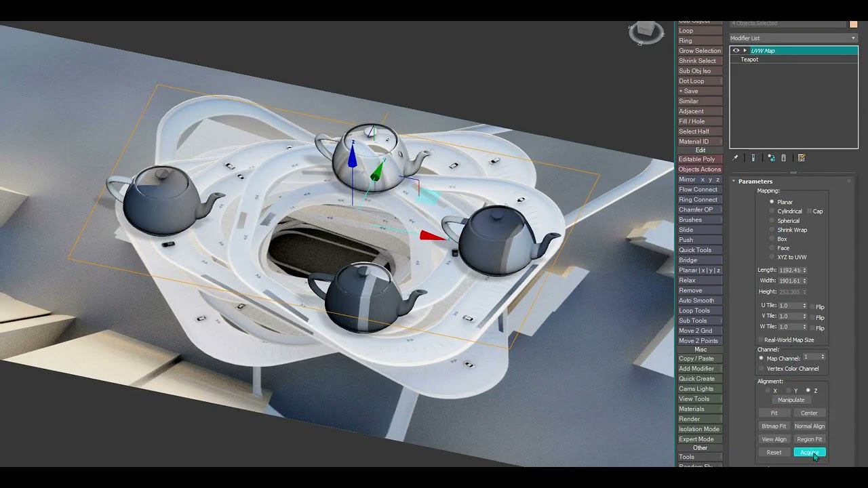Click the View Align button
The width and height of the screenshot is (868, 488).
[774, 439]
